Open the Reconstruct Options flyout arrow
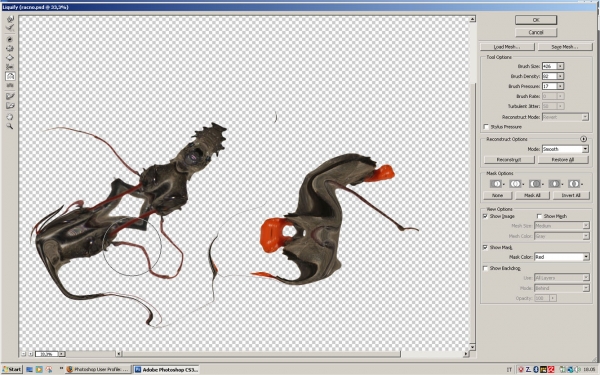Viewport: 600px width, 375px height. [584, 139]
